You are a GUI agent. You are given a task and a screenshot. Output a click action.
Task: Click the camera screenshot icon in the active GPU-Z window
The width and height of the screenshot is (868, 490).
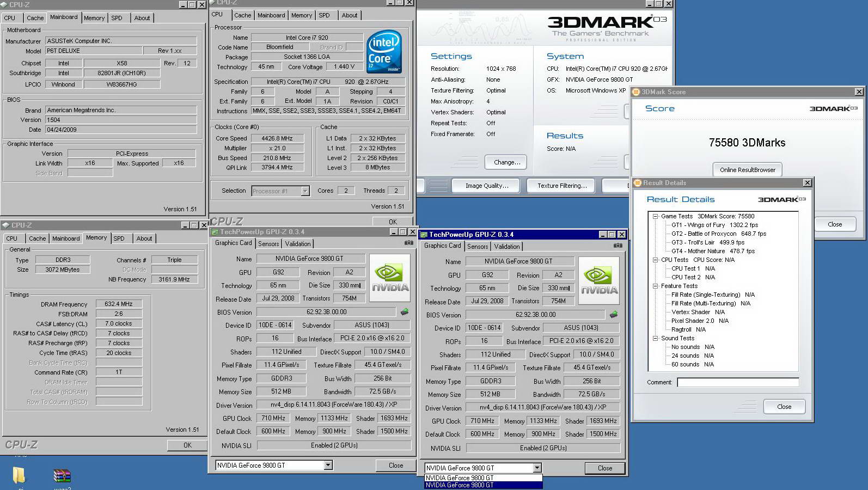coord(618,246)
